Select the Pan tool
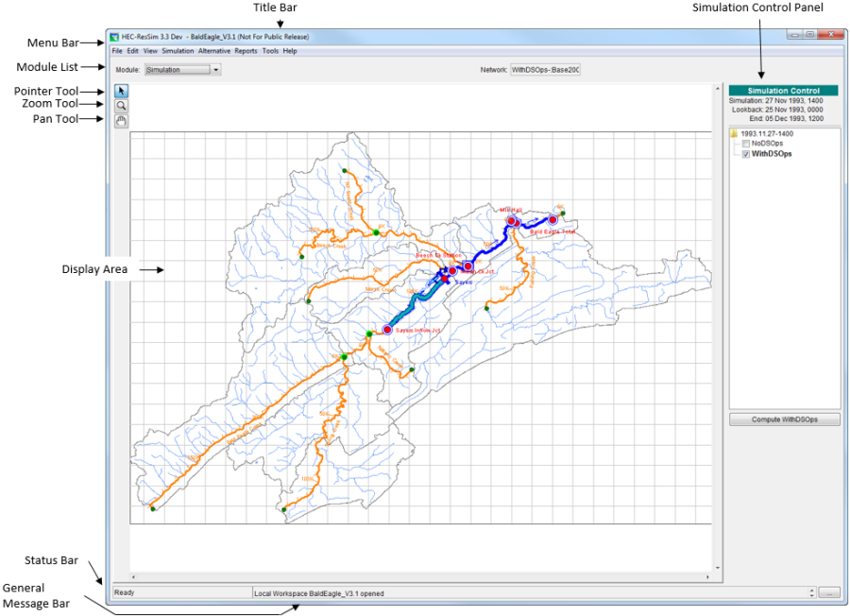The height and width of the screenshot is (616, 850). pyautogui.click(x=119, y=120)
